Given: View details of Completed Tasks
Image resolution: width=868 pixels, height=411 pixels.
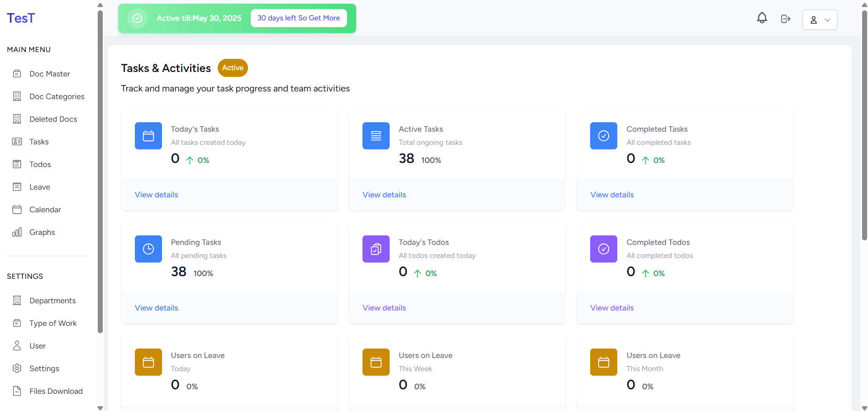Looking at the screenshot, I should pyautogui.click(x=612, y=195).
